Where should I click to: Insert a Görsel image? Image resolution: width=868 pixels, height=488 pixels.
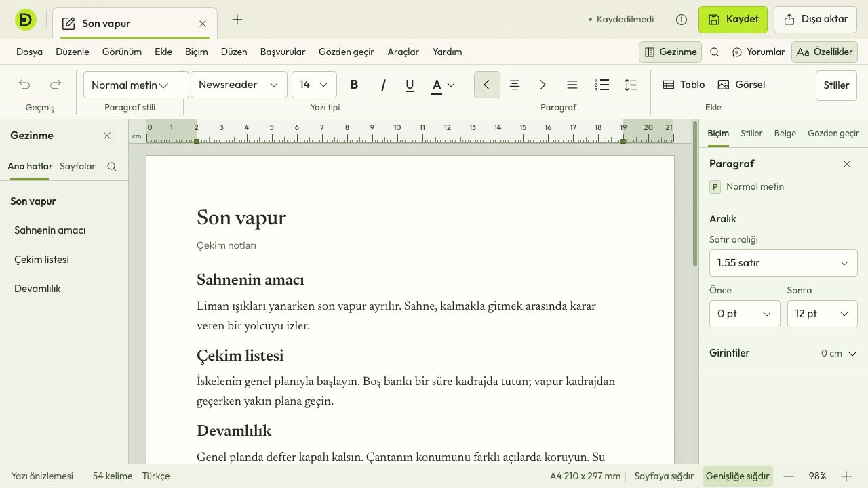pos(741,85)
